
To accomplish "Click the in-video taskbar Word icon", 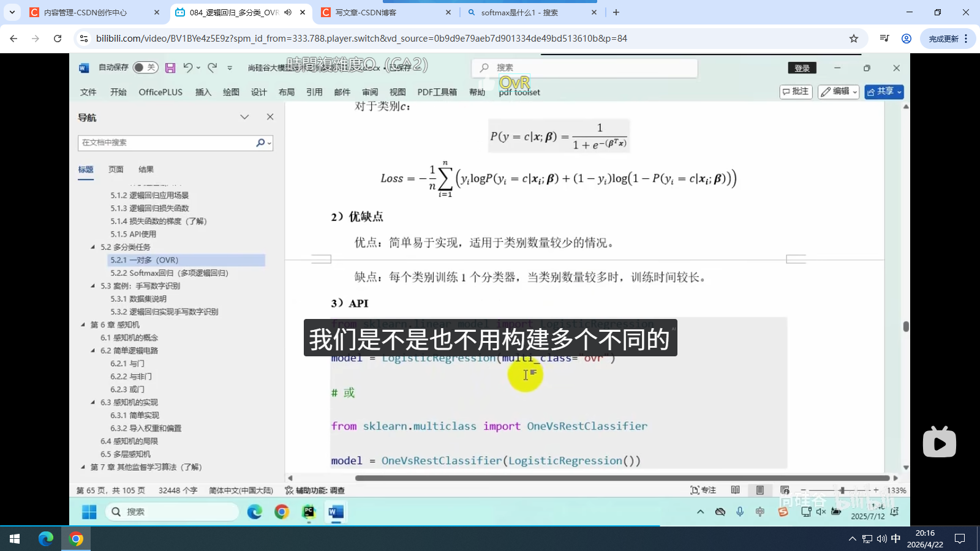I will pos(336,512).
